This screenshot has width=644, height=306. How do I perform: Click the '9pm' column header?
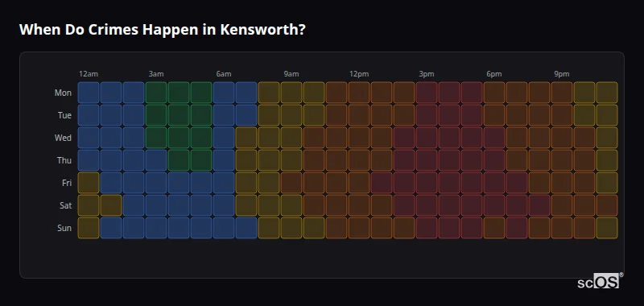pyautogui.click(x=562, y=74)
